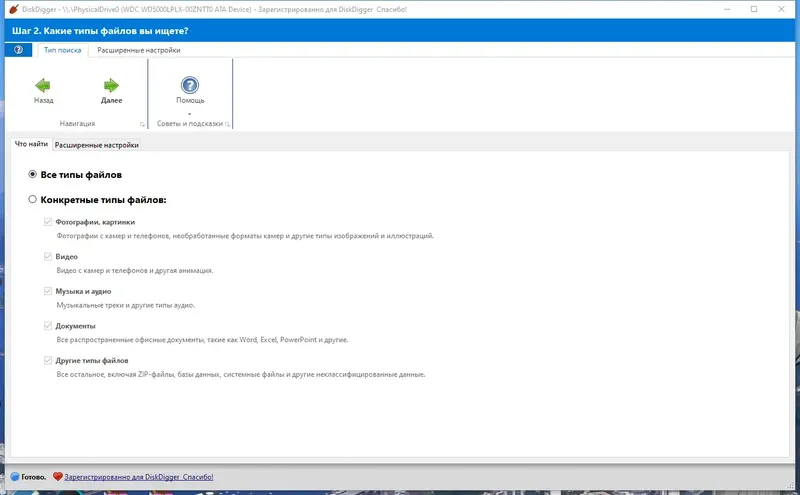Click 'Музыкальные треки и другие типы аудио' text
Viewport: 800px width, 495px height.
click(126, 305)
